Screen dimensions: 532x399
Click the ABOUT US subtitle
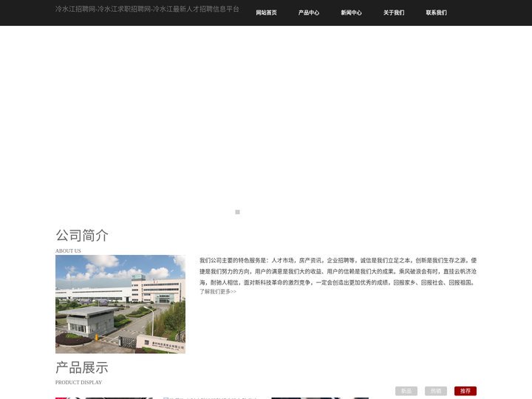[68, 250]
